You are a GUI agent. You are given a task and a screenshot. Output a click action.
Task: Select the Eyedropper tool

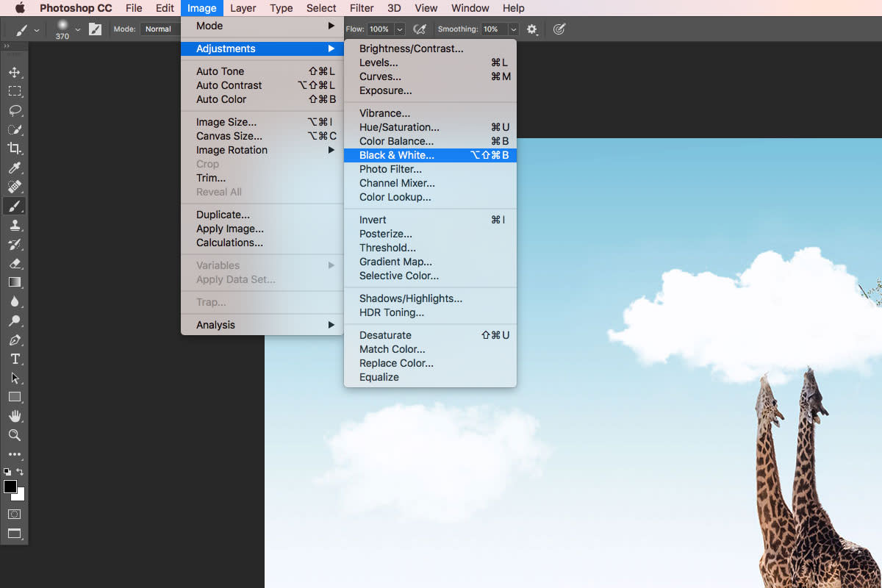pos(15,168)
